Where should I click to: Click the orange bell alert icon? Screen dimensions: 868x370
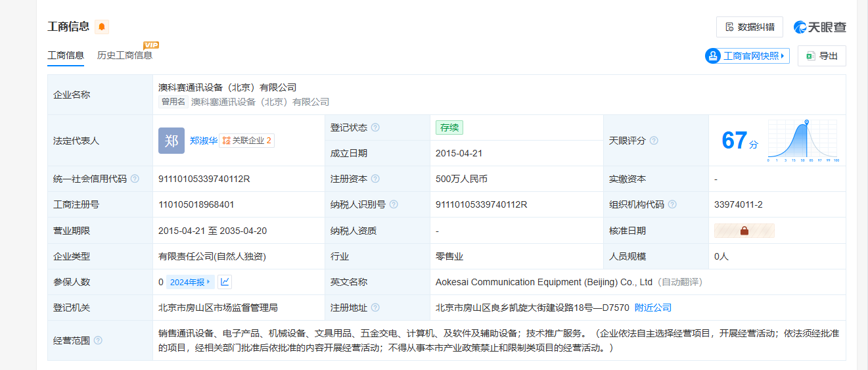(x=102, y=27)
